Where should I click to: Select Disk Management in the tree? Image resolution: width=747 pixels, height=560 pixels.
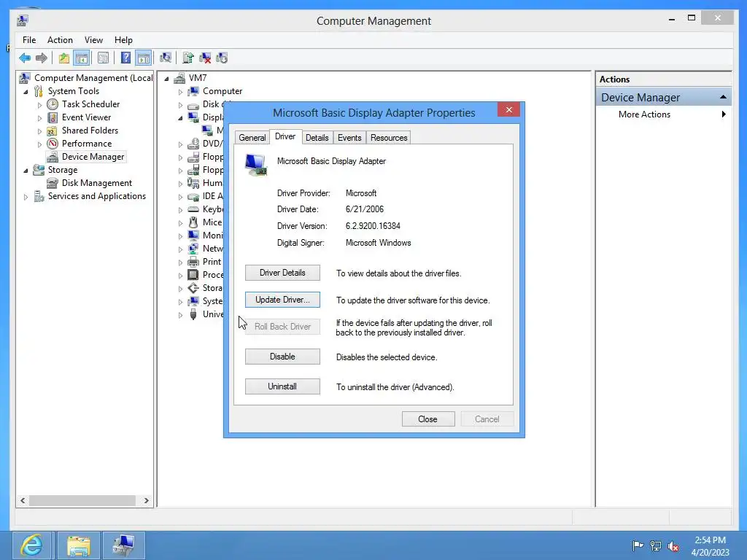[97, 183]
